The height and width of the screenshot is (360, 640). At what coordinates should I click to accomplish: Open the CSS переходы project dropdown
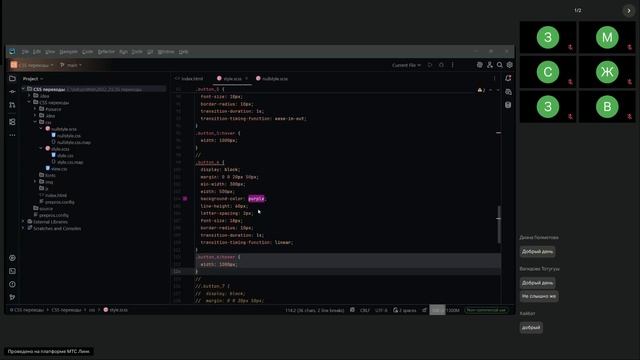coord(32,65)
